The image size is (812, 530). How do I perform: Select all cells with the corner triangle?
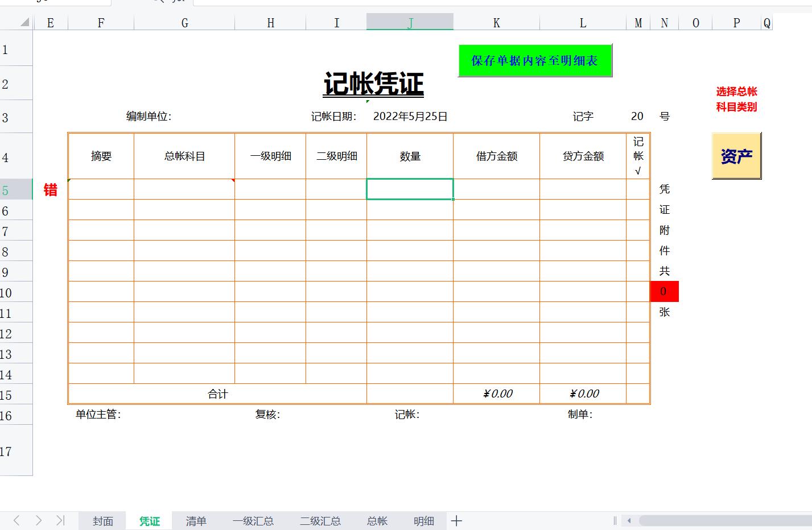tap(25, 23)
